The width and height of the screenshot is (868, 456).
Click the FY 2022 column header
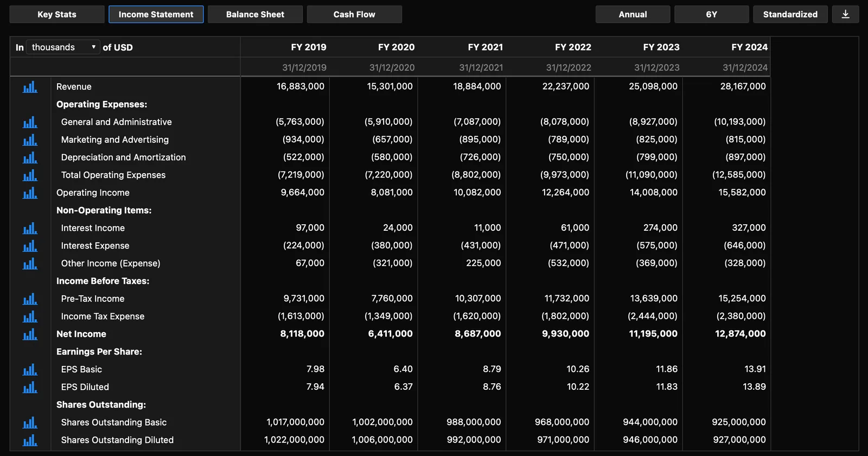click(x=573, y=47)
